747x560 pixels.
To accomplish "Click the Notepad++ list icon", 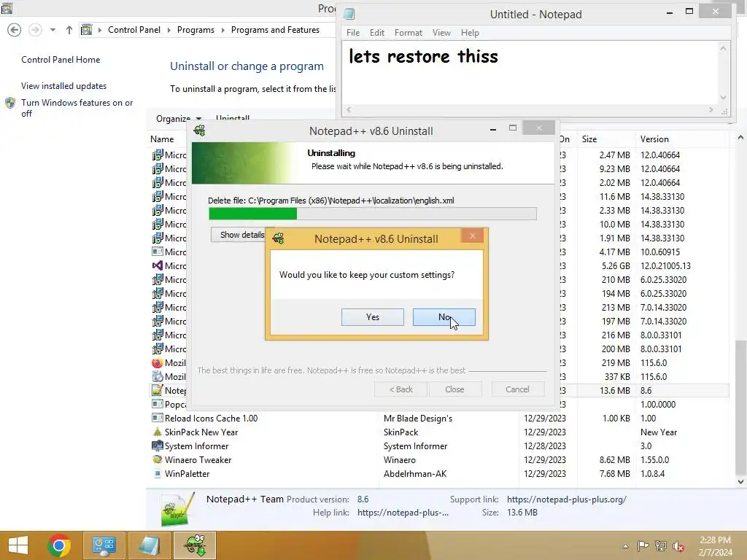I will 158,390.
